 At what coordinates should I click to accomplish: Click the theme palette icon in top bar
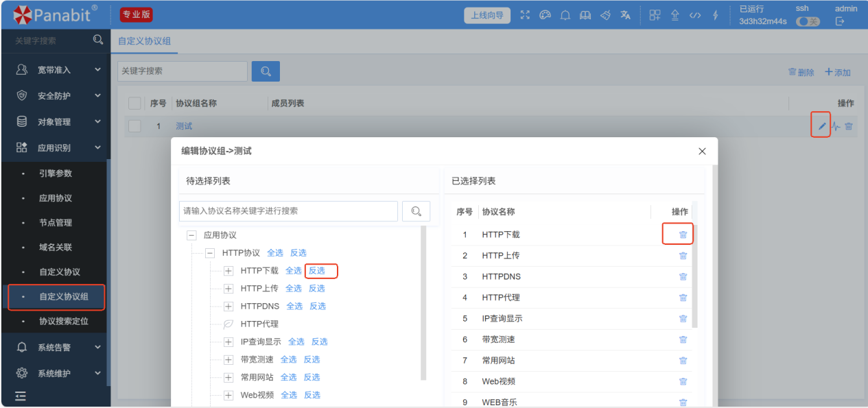point(546,15)
